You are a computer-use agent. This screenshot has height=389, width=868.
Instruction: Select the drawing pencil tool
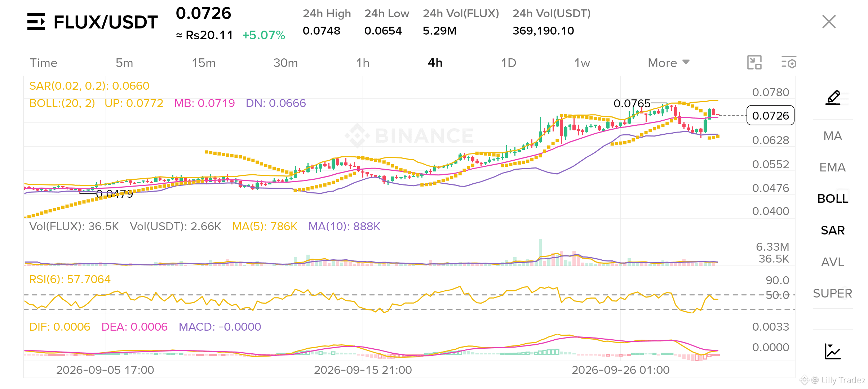[833, 98]
